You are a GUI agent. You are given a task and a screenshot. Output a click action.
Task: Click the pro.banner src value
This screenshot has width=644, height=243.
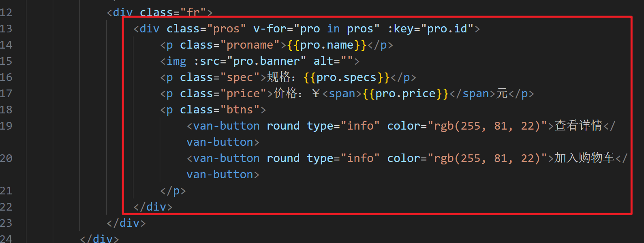pos(266,61)
